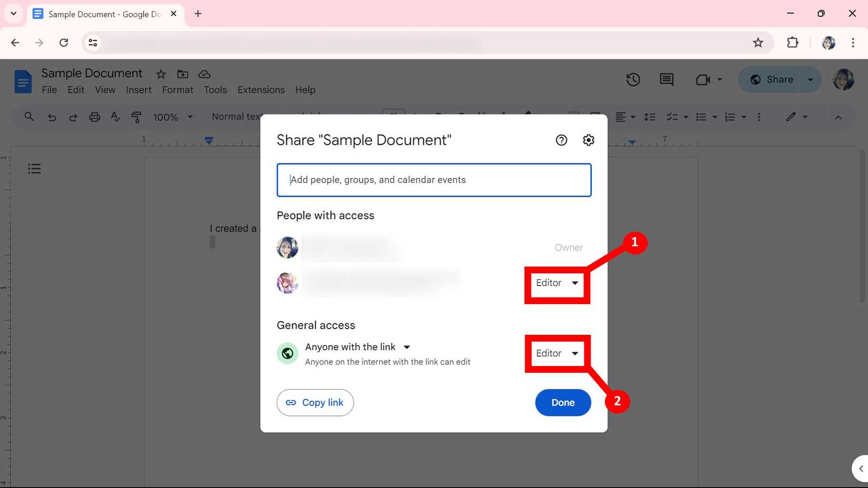868x488 pixels.
Task: Open version history clock icon
Action: (x=633, y=79)
